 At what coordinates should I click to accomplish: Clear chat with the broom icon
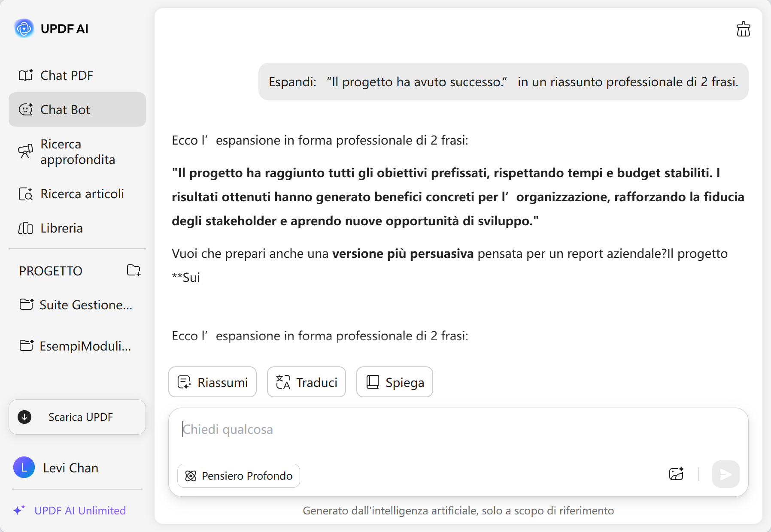[743, 29]
